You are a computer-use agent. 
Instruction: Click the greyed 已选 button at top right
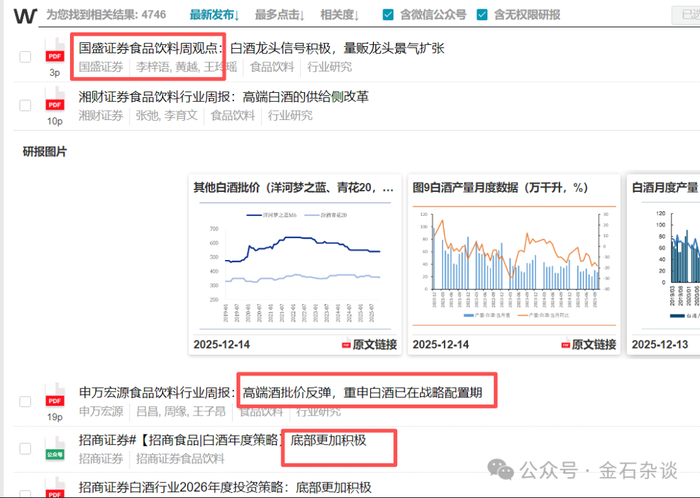pyautogui.click(x=686, y=15)
